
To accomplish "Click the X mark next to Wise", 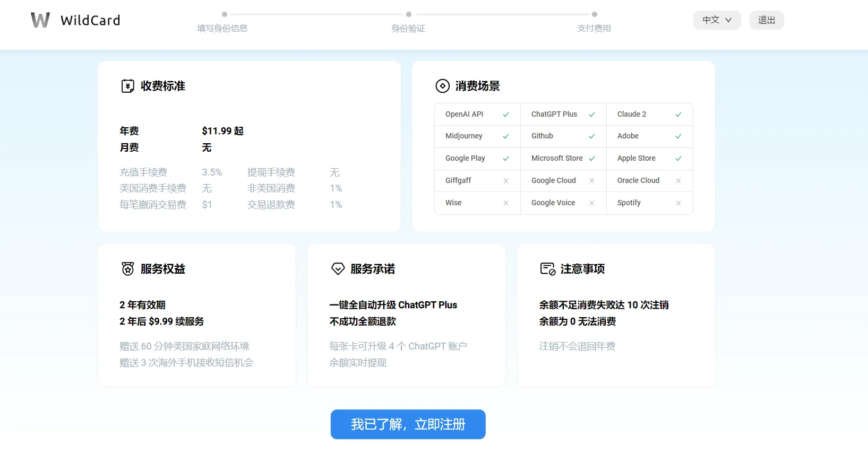I will [506, 203].
